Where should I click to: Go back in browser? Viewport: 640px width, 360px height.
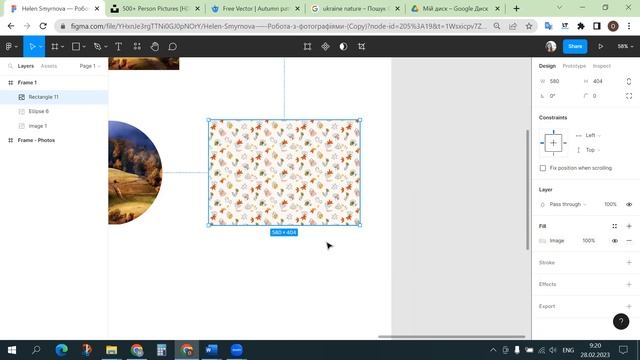click(x=11, y=26)
